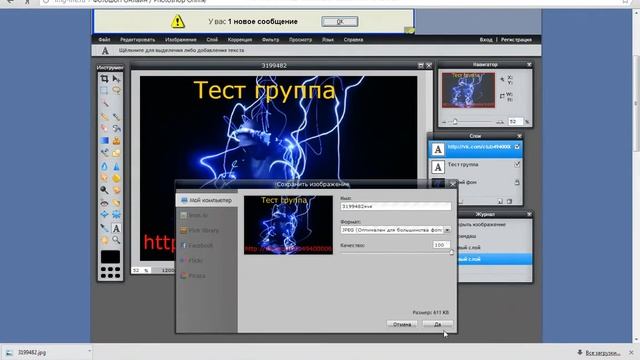Select the Color Picker eyedropper tool
Image resolution: width=640 pixels, height=360 pixels.
click(104, 228)
